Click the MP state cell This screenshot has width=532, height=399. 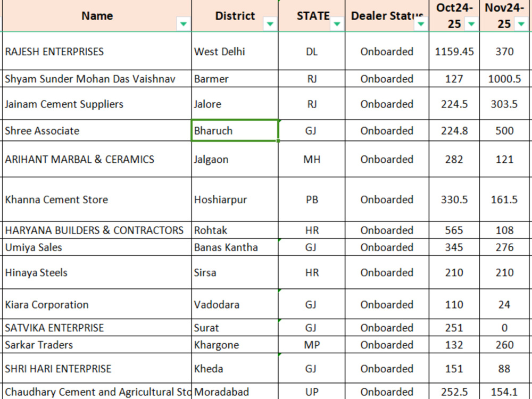coord(312,344)
